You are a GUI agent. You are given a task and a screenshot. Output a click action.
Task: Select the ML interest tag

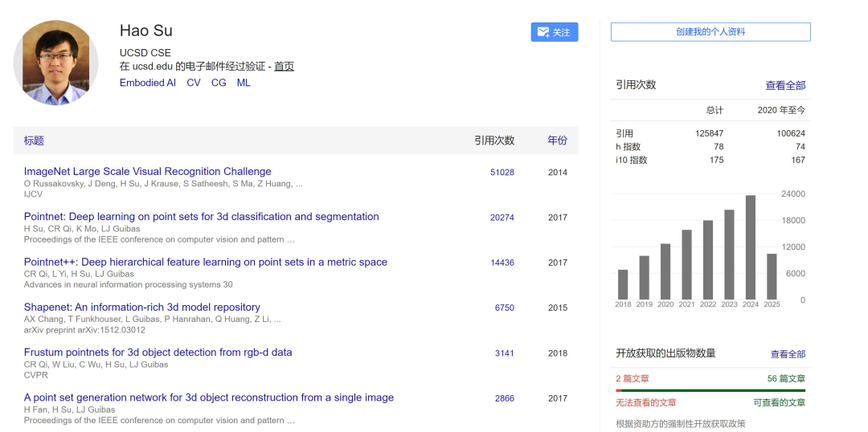point(244,83)
